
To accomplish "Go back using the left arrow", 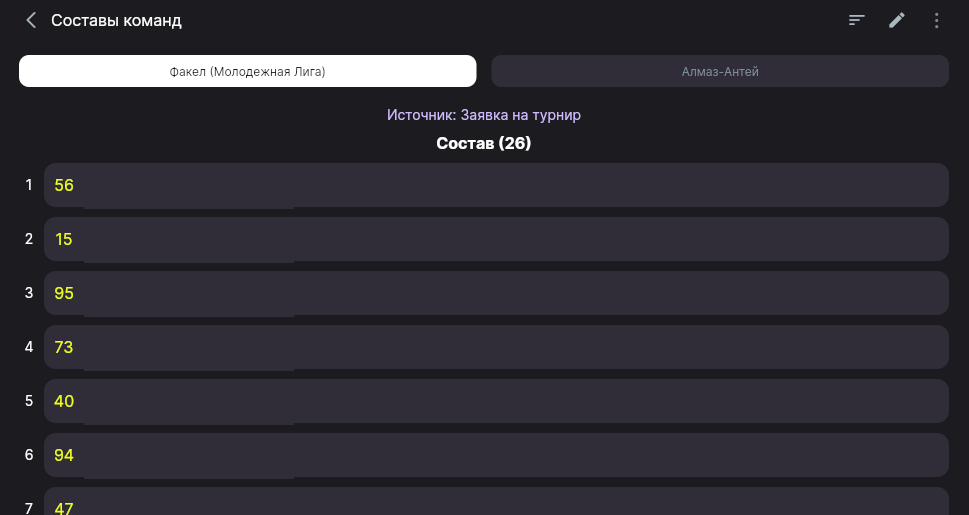I will tap(31, 20).
